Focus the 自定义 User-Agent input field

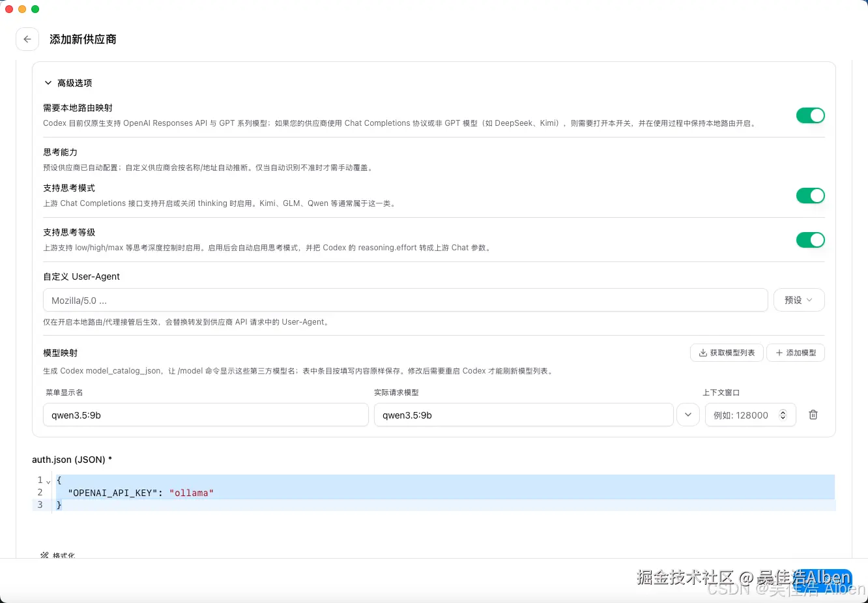[405, 301]
